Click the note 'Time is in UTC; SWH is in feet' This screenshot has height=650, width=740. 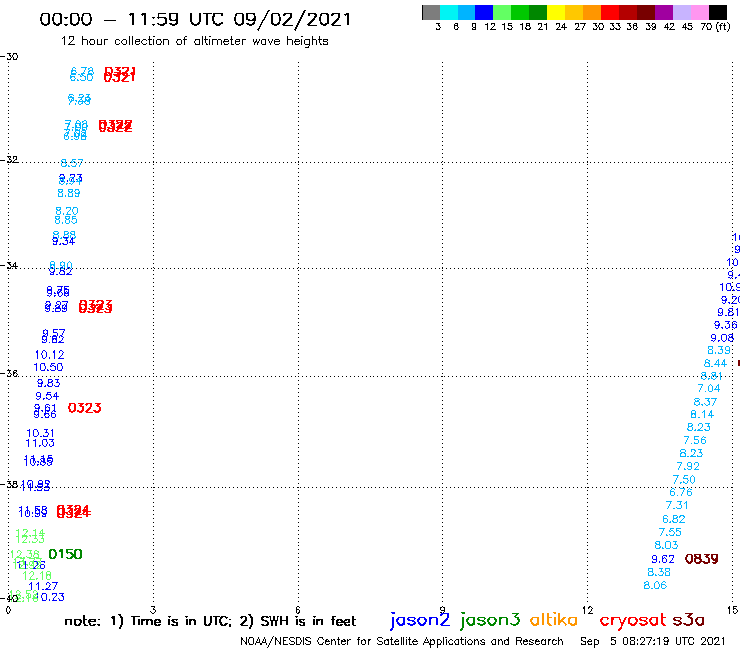(210, 621)
